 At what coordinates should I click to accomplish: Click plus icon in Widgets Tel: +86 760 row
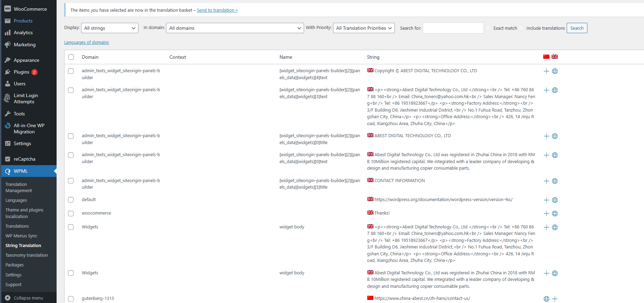546,227
